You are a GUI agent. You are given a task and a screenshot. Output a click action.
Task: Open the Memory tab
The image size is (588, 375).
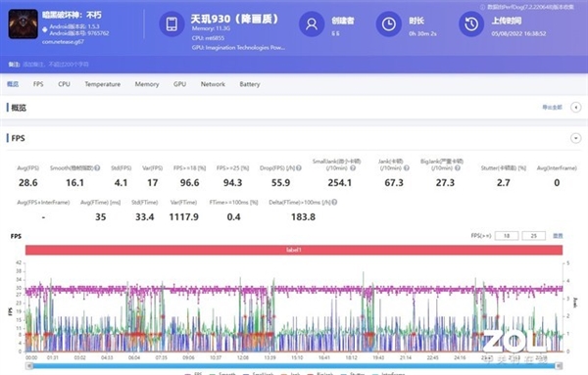click(x=147, y=84)
